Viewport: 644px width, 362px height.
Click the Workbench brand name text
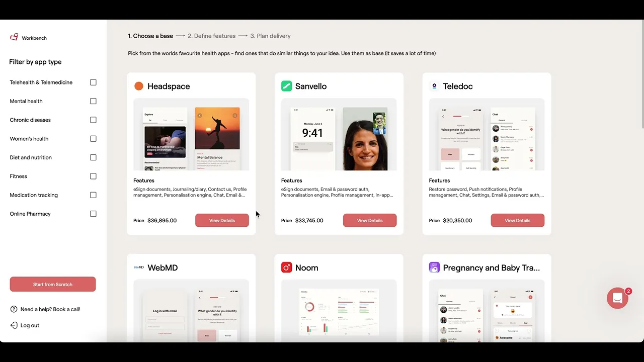tap(34, 38)
